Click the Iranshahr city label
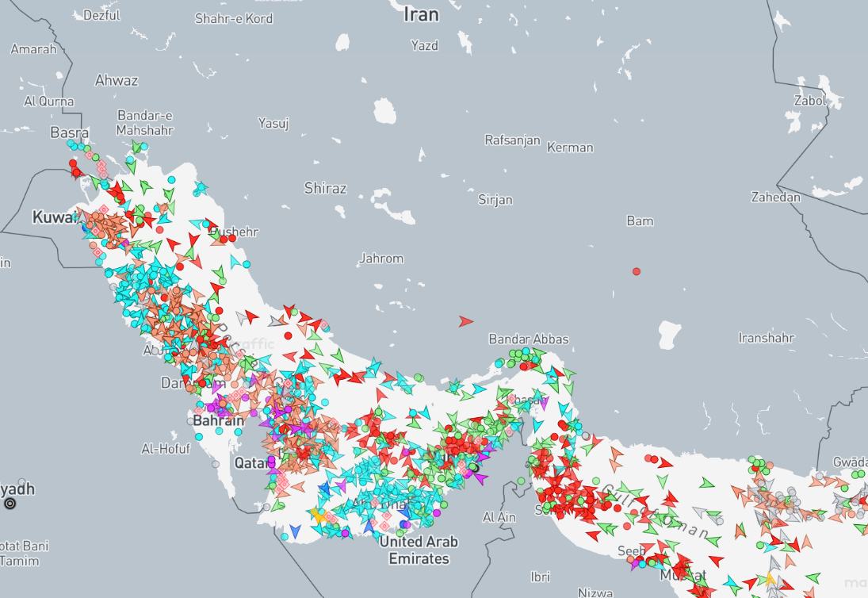Image resolution: width=868 pixels, height=598 pixels. click(766, 338)
